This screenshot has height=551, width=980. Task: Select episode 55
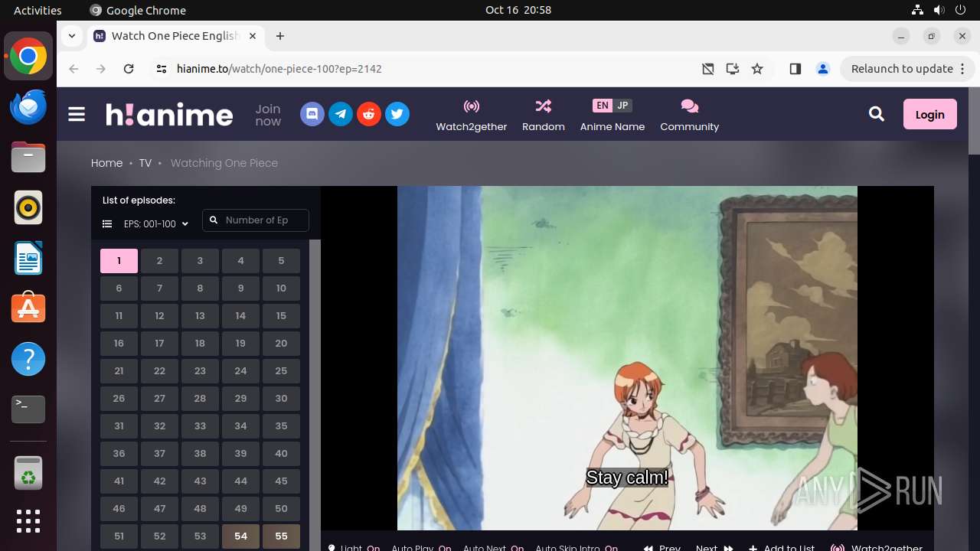click(281, 536)
